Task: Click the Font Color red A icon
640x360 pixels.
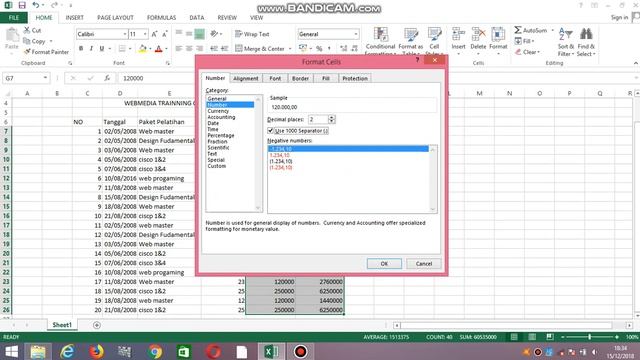Action: click(x=159, y=49)
